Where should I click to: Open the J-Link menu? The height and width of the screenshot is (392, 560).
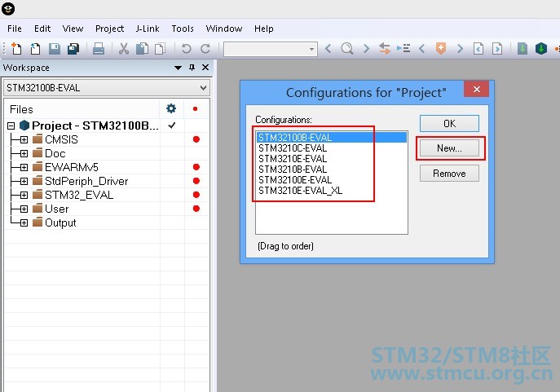(x=148, y=29)
